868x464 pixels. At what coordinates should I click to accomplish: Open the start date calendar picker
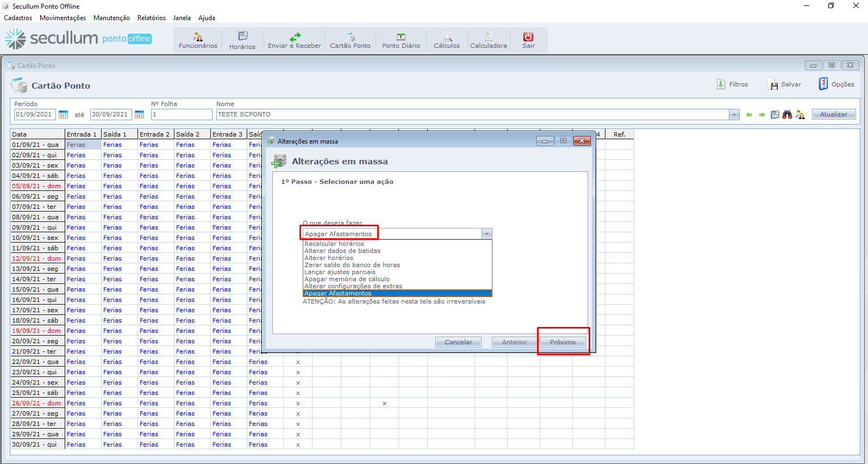point(64,115)
